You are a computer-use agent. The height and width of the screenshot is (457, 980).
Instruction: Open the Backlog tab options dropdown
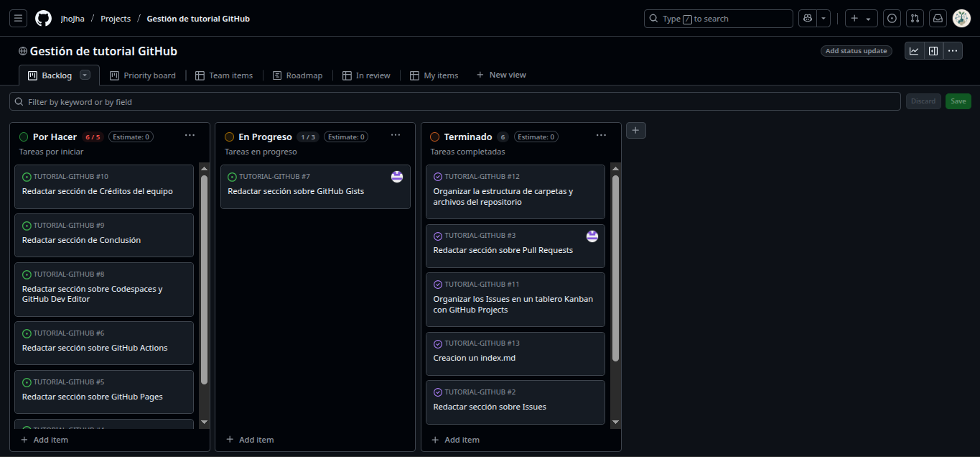(x=85, y=75)
